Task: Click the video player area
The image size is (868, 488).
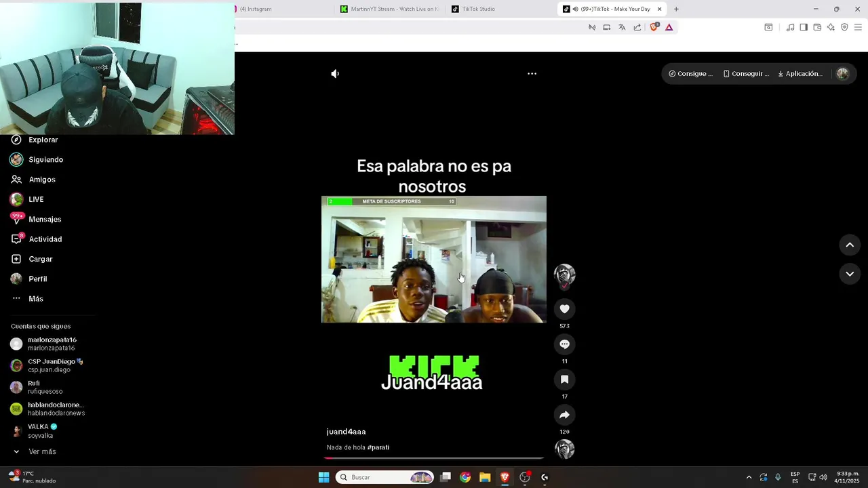Action: click(x=434, y=260)
